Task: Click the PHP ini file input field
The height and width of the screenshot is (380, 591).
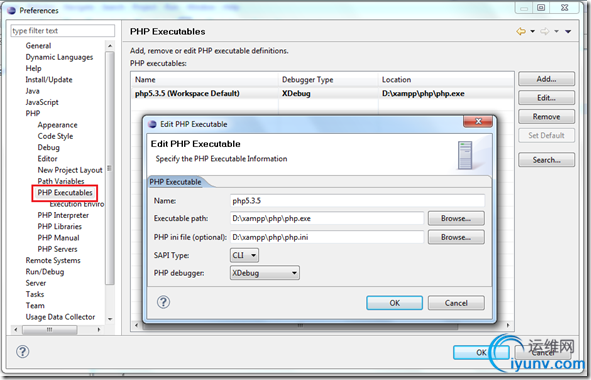Action: 327,237
